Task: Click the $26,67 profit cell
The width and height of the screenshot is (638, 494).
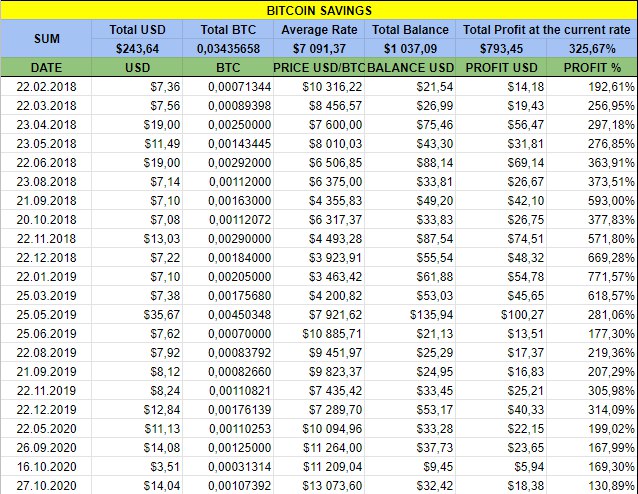Action: 501,181
